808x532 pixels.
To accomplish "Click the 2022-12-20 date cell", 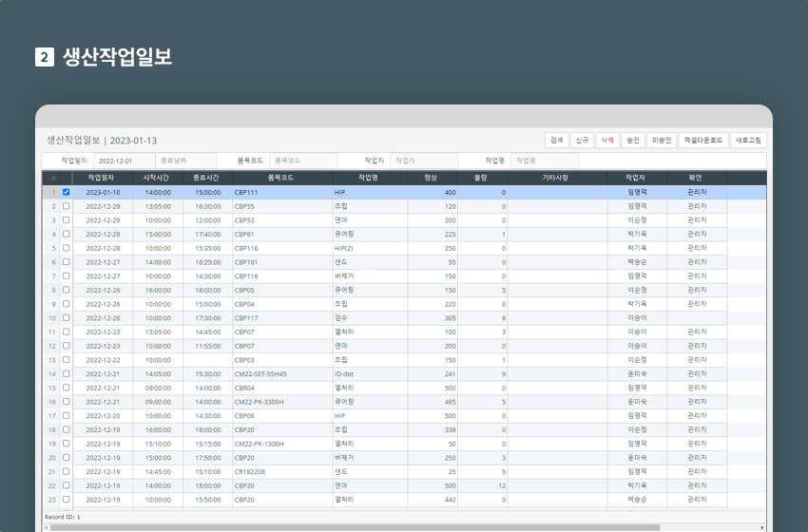I will [103, 416].
